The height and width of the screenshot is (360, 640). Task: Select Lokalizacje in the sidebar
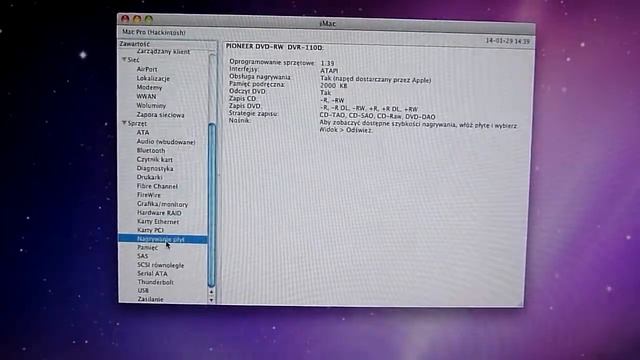153,78
